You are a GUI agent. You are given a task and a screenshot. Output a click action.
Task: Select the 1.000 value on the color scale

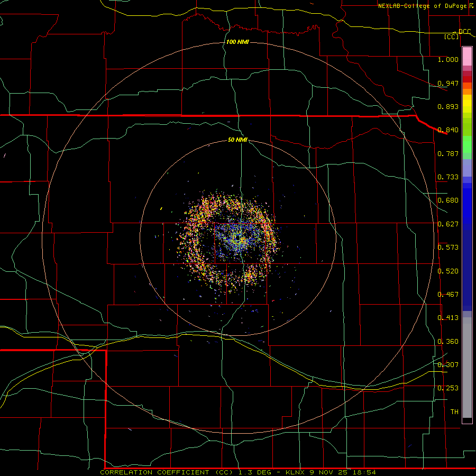[x=448, y=59]
